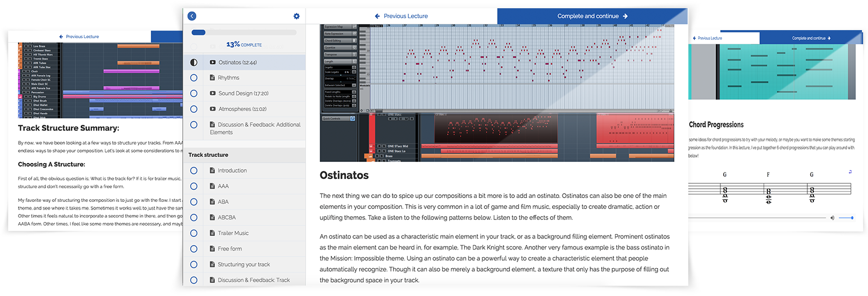Click the Choosing A Structure heading
Image resolution: width=868 pixels, height=296 pixels.
pos(51,164)
